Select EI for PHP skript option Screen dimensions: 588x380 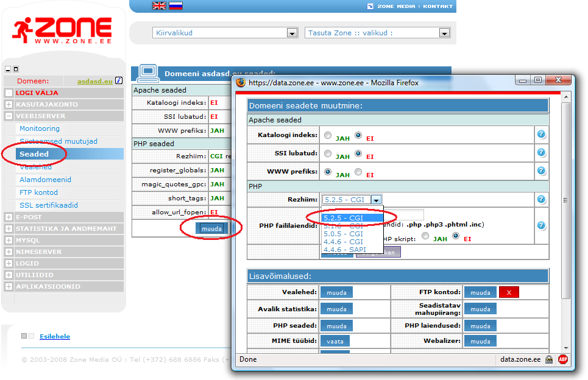tap(456, 236)
